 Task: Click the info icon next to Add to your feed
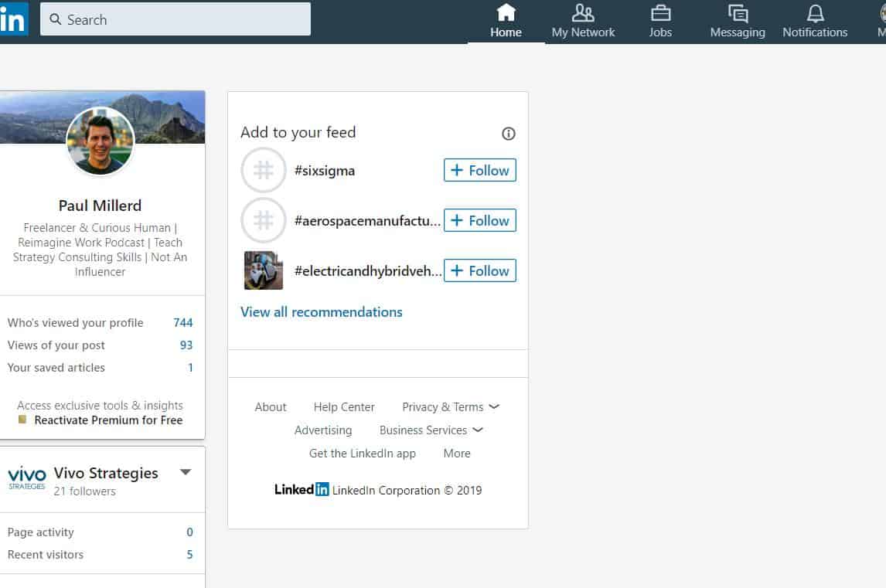coord(509,134)
